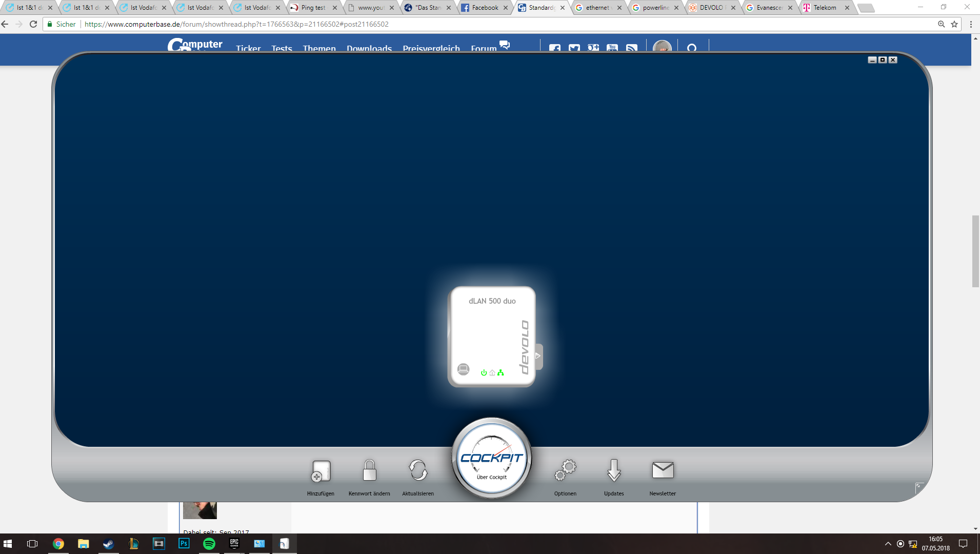Screen dimensions: 980x554
Task: Click green power LED icon on adapter
Action: click(x=484, y=373)
